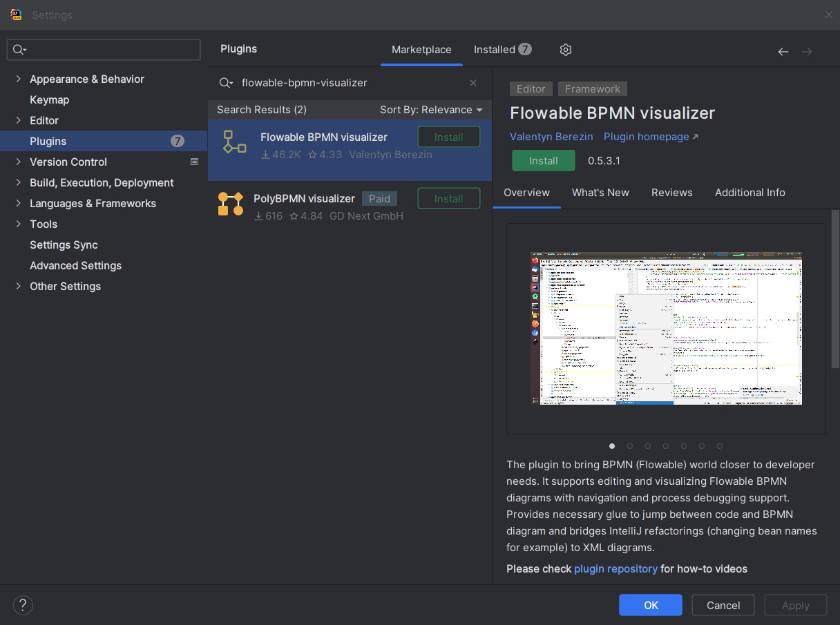Click the green Install button in details
The width and height of the screenshot is (840, 625).
coord(544,160)
